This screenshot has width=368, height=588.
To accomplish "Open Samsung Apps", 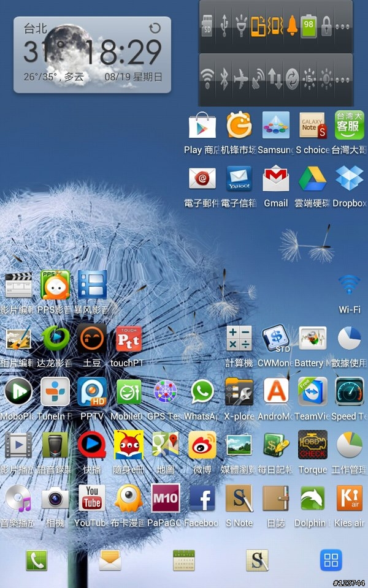I will point(275,126).
